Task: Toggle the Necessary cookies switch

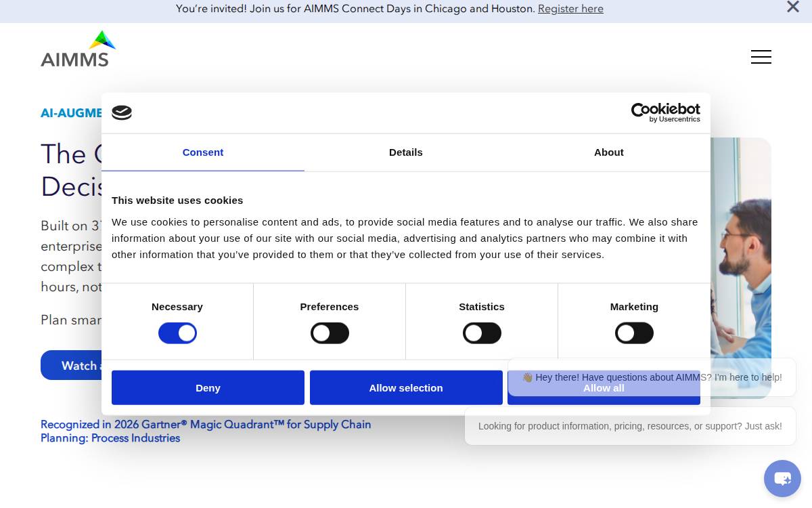Action: pos(177,333)
